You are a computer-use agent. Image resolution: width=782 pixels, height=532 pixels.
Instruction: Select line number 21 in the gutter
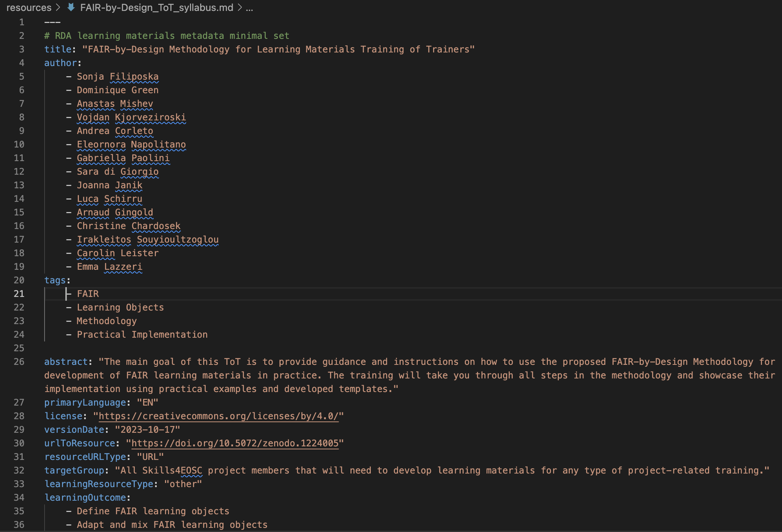coord(19,294)
